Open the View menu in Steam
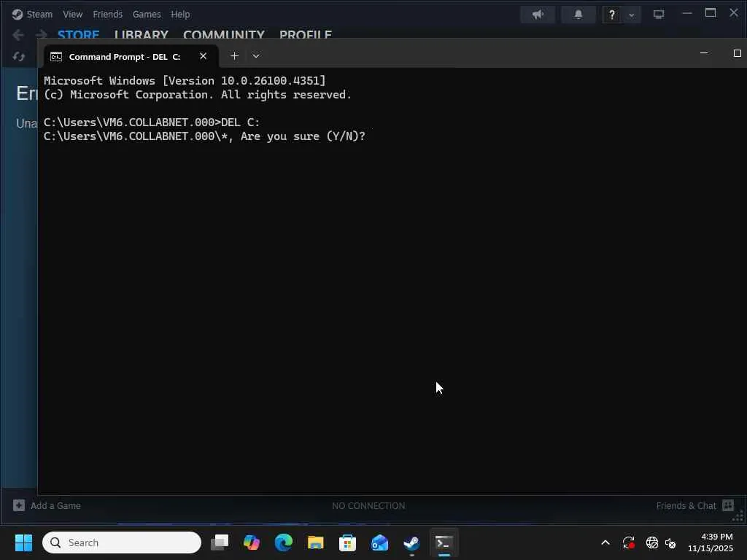 (x=72, y=15)
